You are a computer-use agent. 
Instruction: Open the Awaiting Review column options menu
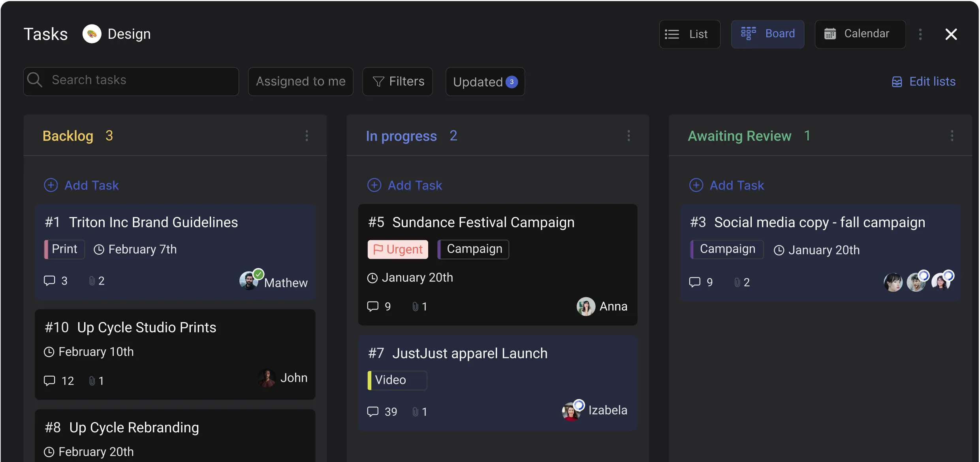952,136
